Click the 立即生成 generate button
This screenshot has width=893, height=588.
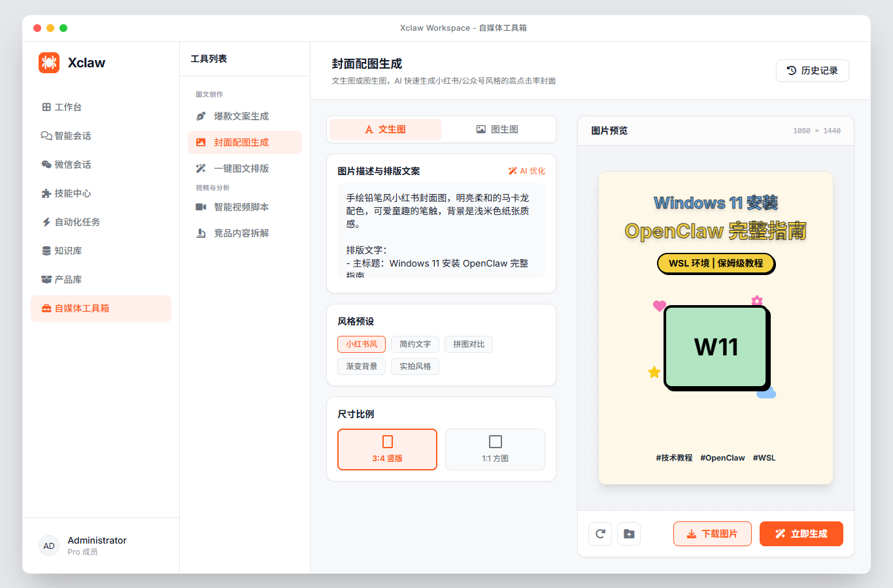(x=801, y=534)
